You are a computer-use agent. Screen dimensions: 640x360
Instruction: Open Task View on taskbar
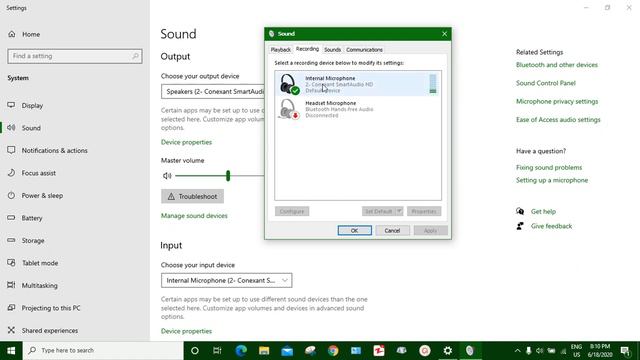tap(217, 351)
